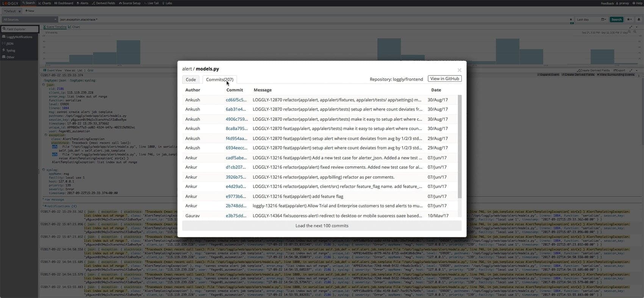This screenshot has width=644, height=298.
Task: Click the second stacktrace source code icon
Action: tap(55, 154)
